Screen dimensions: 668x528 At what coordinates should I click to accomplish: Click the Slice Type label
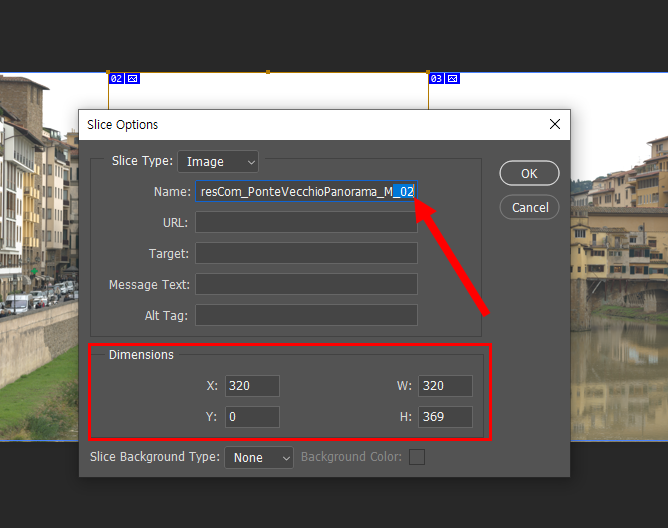click(x=142, y=161)
